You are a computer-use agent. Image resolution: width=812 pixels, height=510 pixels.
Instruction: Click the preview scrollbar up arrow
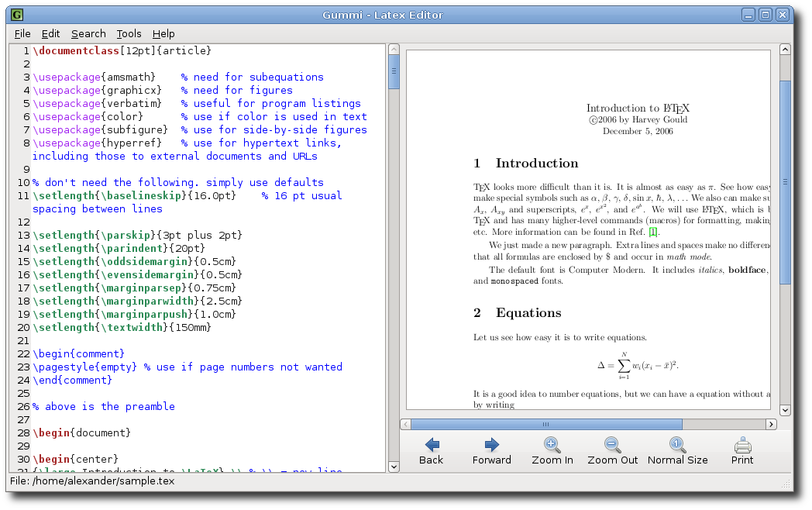tap(785, 50)
